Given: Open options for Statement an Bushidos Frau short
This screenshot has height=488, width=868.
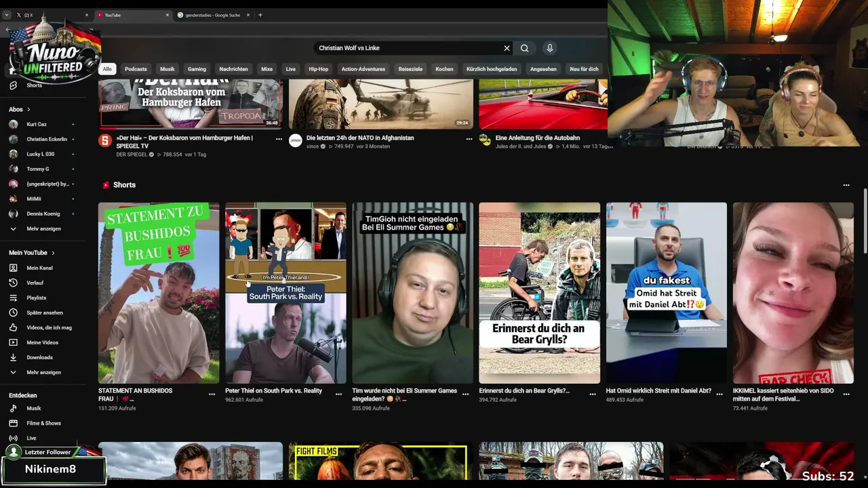Looking at the screenshot, I should coord(212,394).
